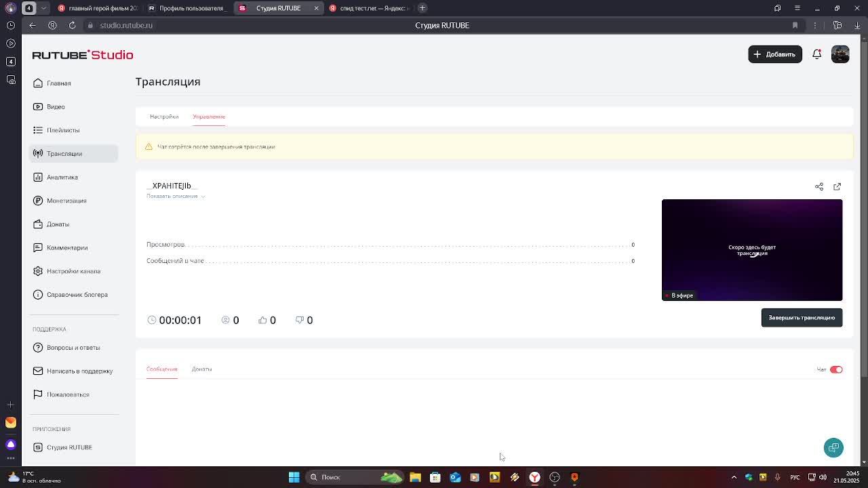Viewport: 868px width, 488px height.
Task: Open the browser tab list dropdown
Action: (x=43, y=8)
